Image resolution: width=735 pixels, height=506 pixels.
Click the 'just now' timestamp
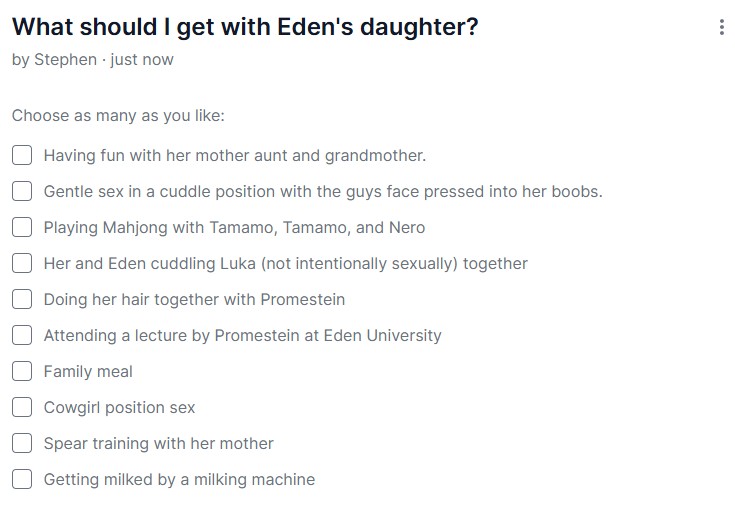[x=142, y=60]
